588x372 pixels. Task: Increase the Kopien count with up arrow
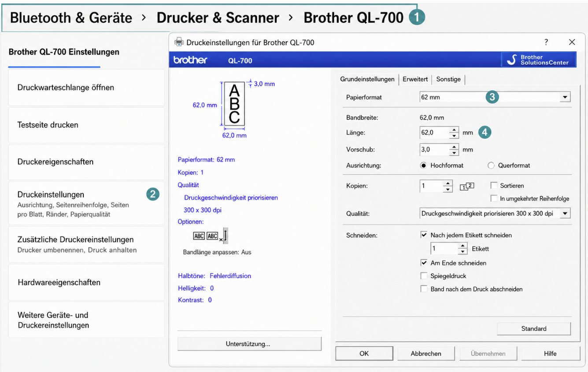click(x=448, y=183)
